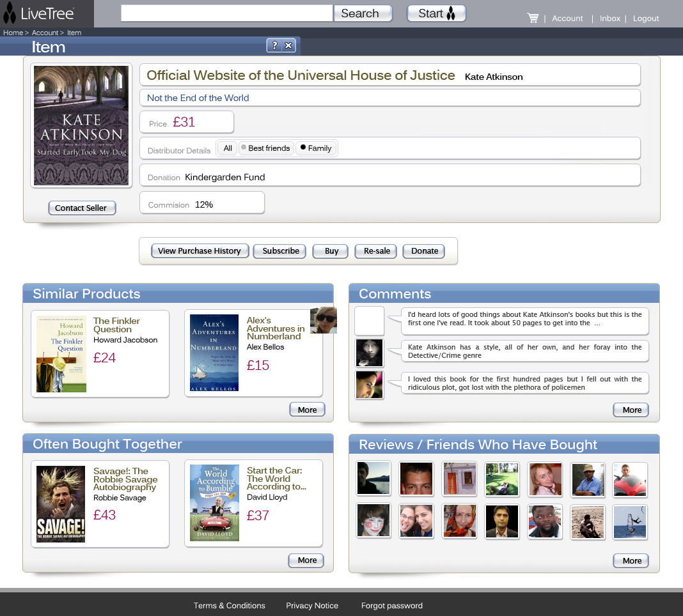This screenshot has width=683, height=616.
Task: Click the search input field
Action: (x=226, y=13)
